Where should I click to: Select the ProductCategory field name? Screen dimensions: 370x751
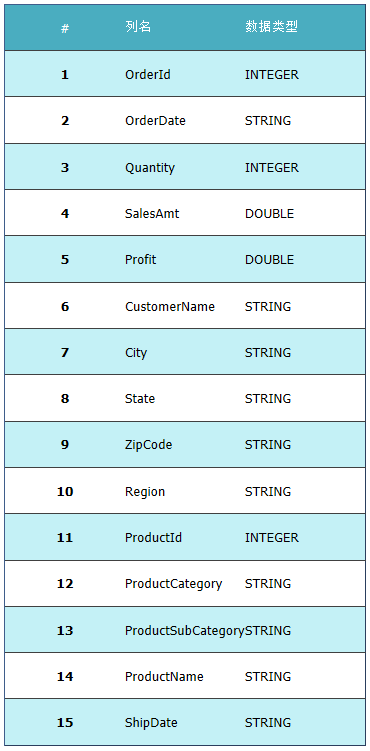click(173, 584)
